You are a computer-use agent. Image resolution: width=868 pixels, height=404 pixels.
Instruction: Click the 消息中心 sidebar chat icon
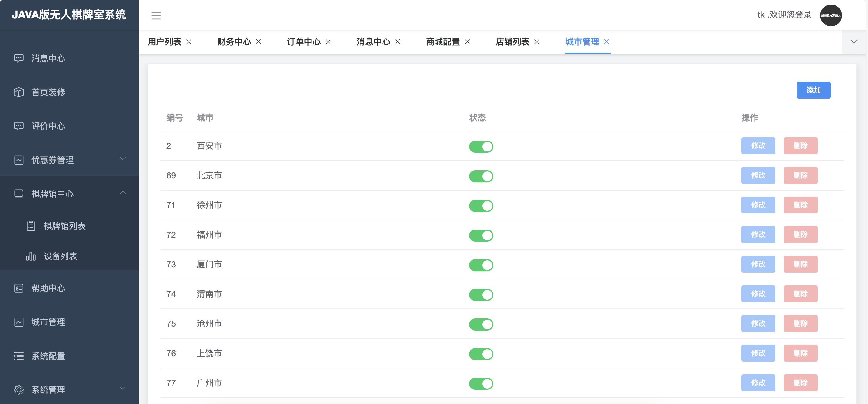[x=19, y=58]
